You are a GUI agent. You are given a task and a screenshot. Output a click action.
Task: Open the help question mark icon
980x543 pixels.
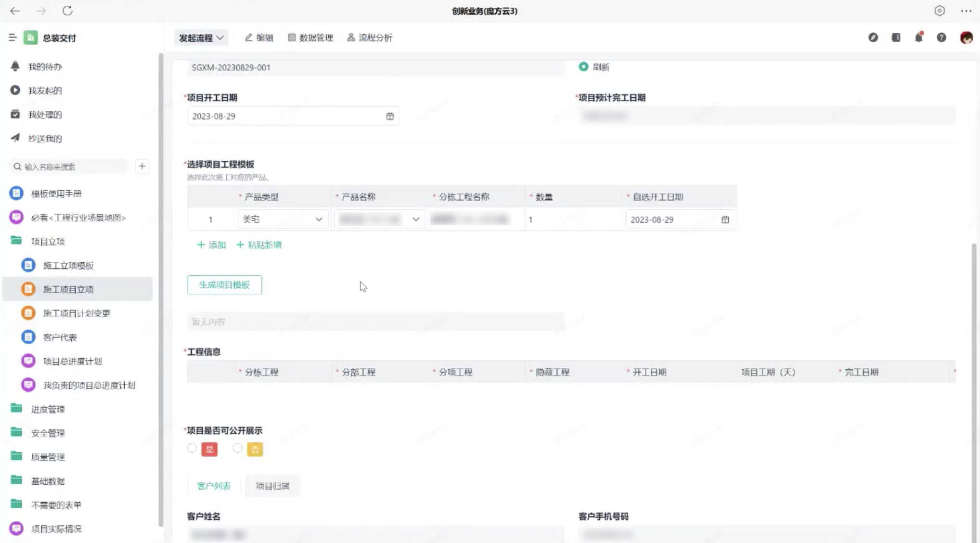point(941,38)
